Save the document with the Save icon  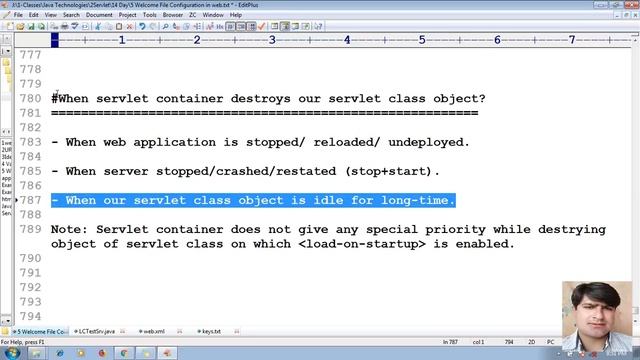coord(31,27)
